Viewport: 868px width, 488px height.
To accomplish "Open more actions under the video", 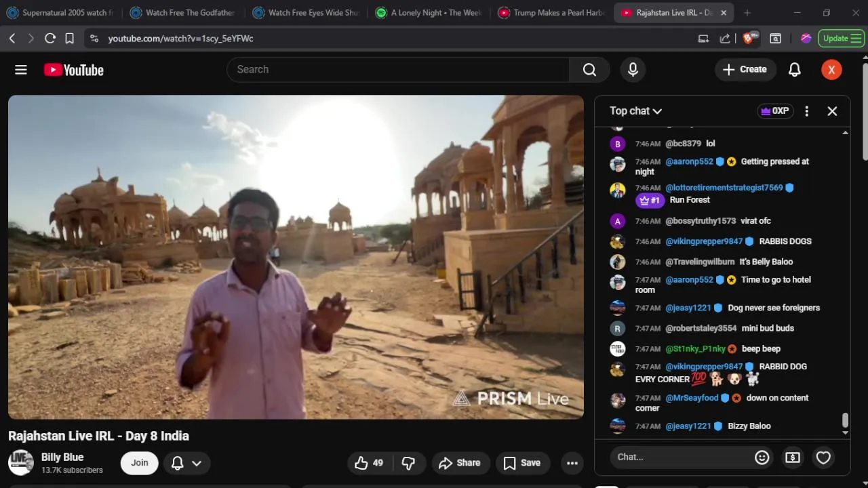I will tap(572, 463).
